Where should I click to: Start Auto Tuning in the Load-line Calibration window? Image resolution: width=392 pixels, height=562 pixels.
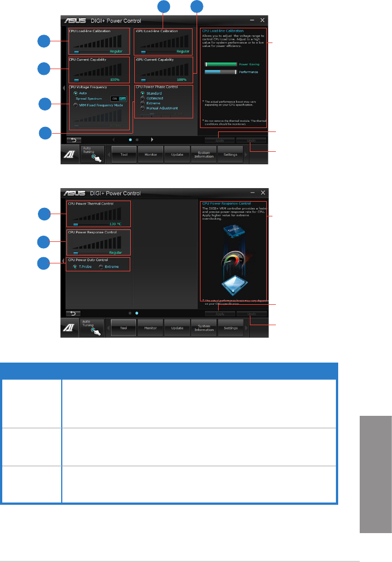[92, 154]
